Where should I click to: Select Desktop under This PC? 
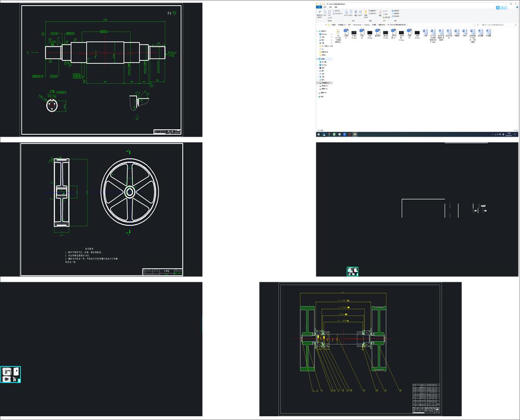click(x=323, y=65)
